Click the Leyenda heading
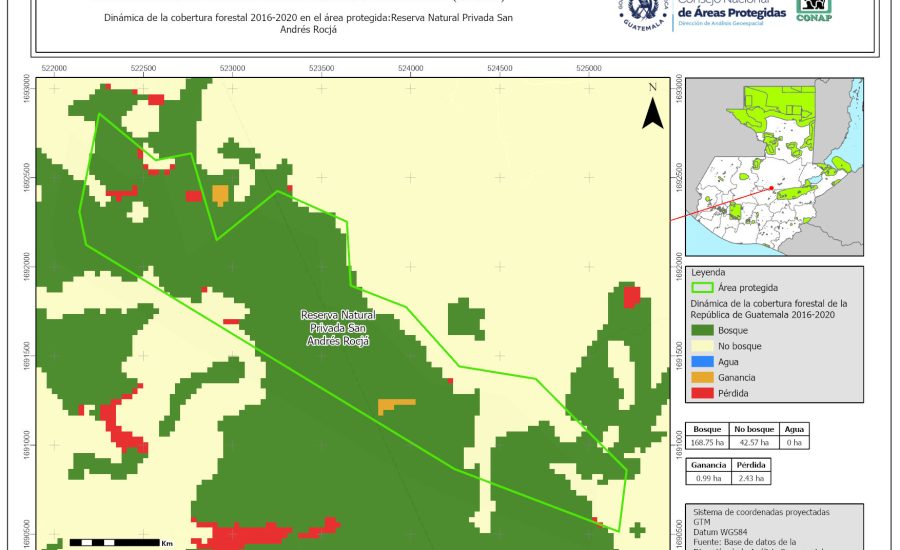Screen dimensions: 900x550 (x=708, y=271)
